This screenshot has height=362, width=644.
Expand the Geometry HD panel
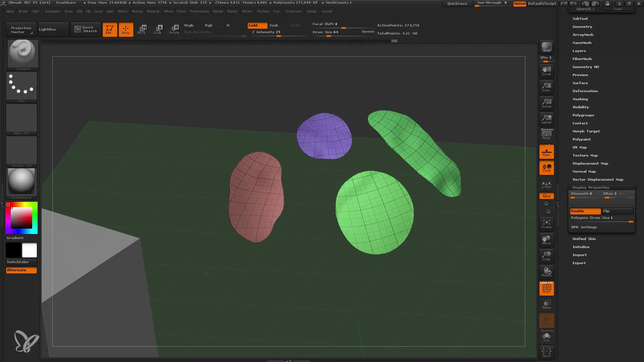pos(585,66)
